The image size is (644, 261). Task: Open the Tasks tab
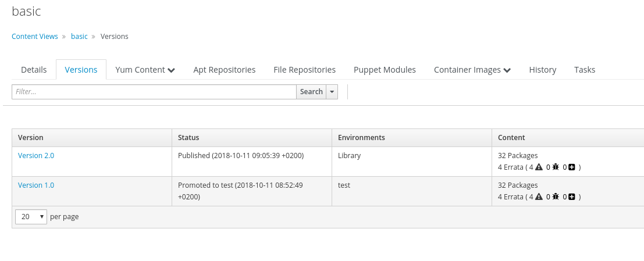[x=585, y=70]
